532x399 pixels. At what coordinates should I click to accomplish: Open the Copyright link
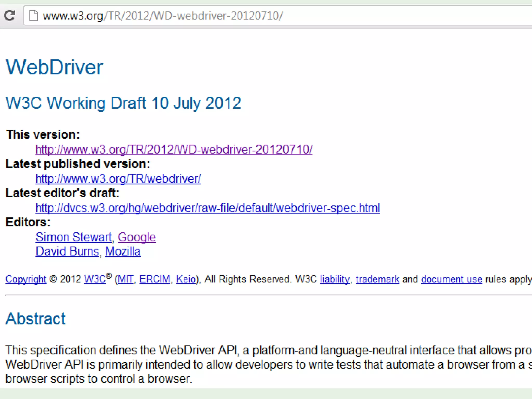[x=26, y=279]
